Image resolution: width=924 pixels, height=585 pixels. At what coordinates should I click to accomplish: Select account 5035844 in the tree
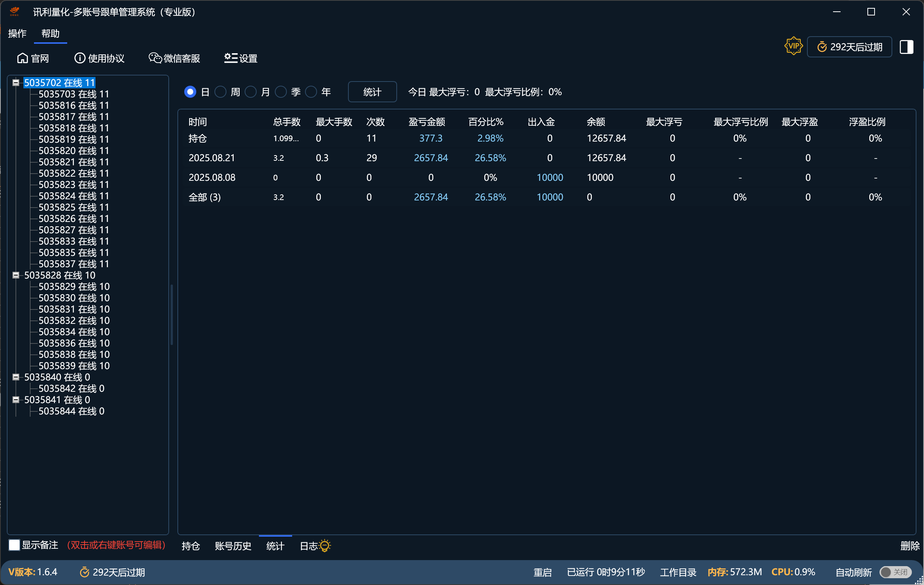tap(71, 411)
